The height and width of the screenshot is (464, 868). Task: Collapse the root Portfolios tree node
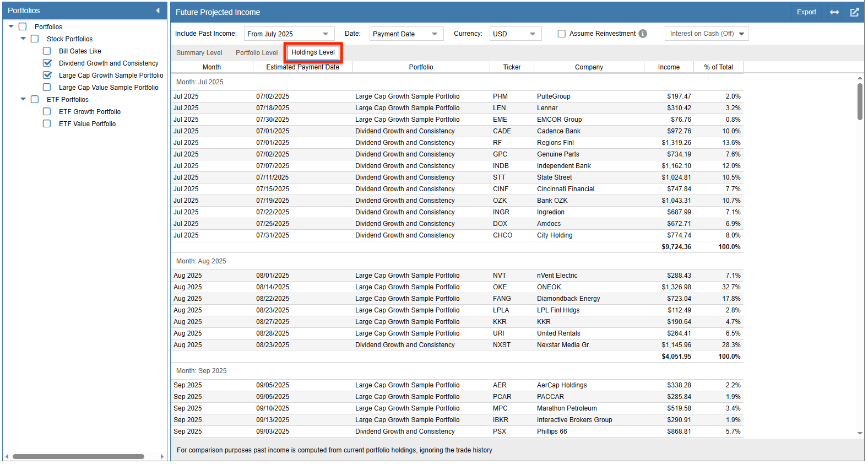(11, 26)
